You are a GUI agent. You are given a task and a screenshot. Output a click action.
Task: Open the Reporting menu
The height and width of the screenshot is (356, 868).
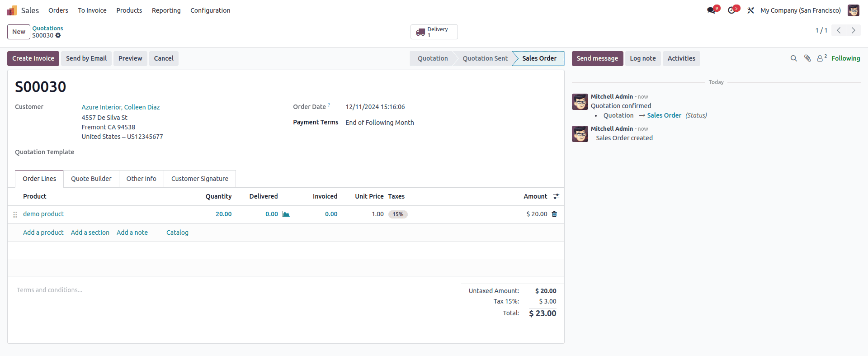pos(166,10)
